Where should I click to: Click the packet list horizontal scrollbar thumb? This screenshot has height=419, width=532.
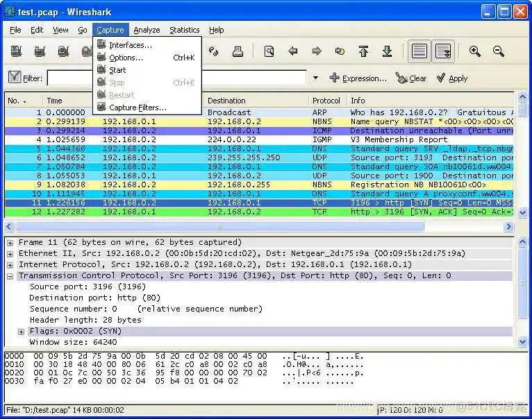219,226
